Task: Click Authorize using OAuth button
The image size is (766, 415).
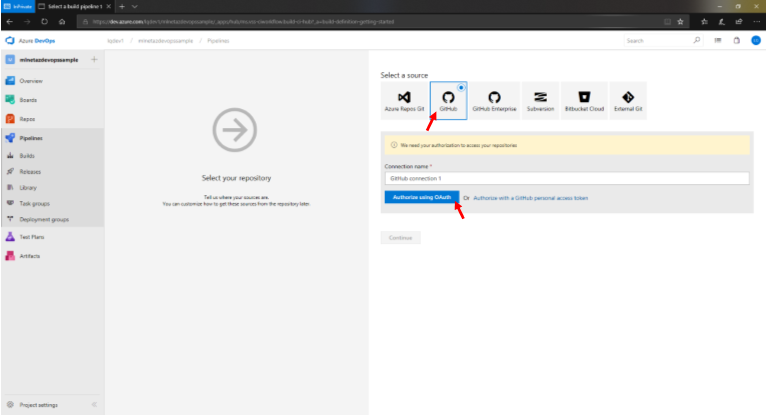Action: pos(421,198)
